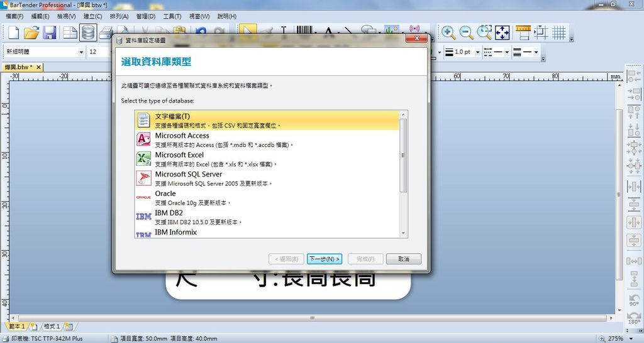Click the align top edges icon in the side panel
This screenshot has width=644, height=343.
[x=634, y=112]
